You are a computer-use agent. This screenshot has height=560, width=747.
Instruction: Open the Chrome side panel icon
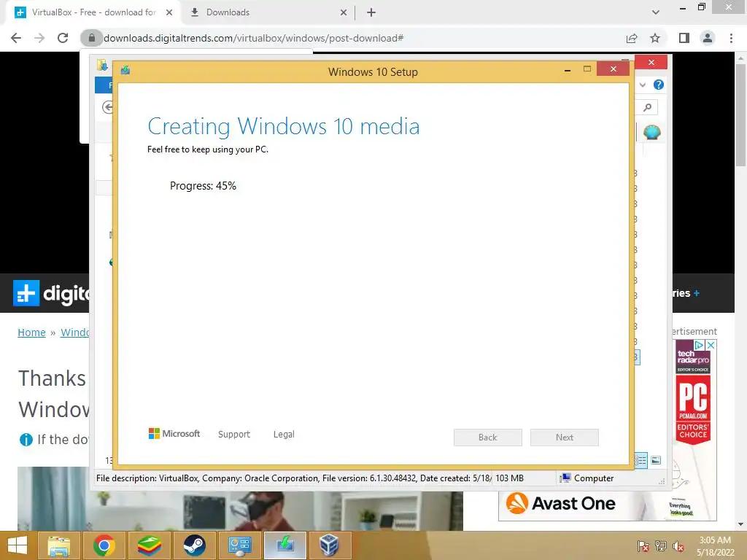(684, 38)
